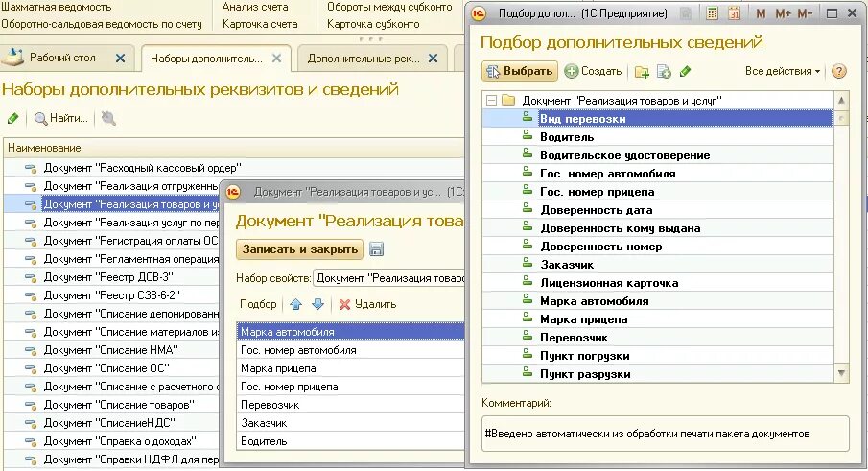Image resolution: width=868 pixels, height=471 pixels.
Task: Click the icon of Документ "Реестр ДСВ-3" row
Action: tap(31, 277)
